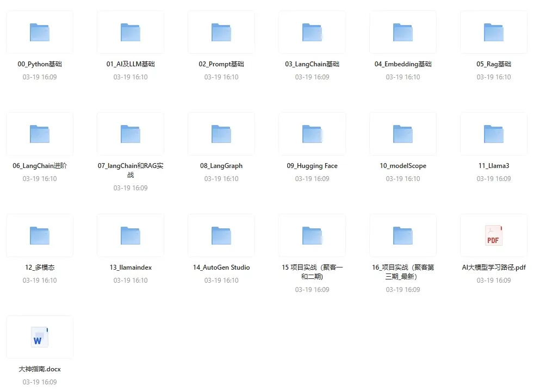Click the name 05_Rag基础
Image resolution: width=546 pixels, height=392 pixels.
494,64
